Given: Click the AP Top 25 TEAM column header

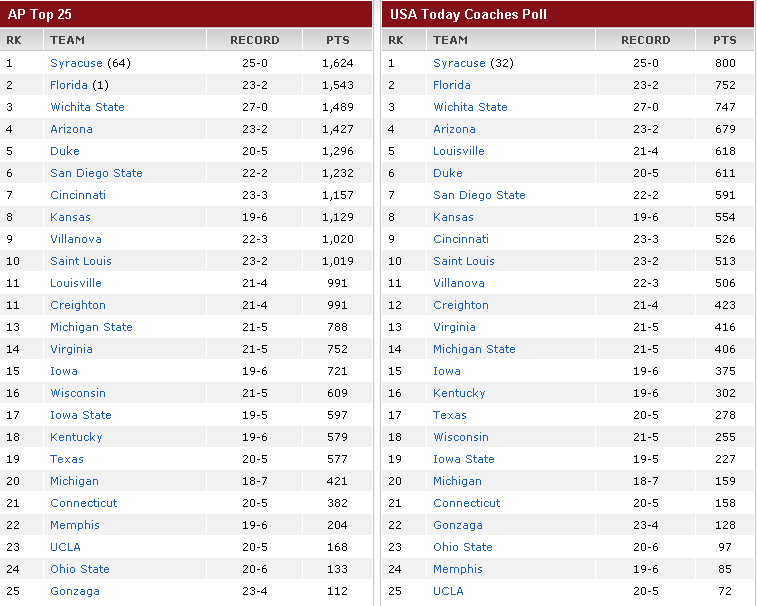Looking at the screenshot, I should (125, 40).
